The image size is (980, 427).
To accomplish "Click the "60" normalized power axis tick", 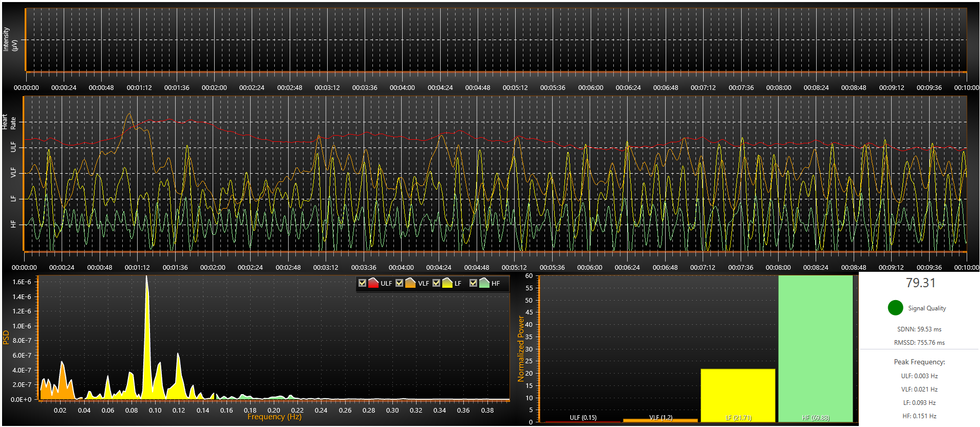I will click(x=529, y=276).
